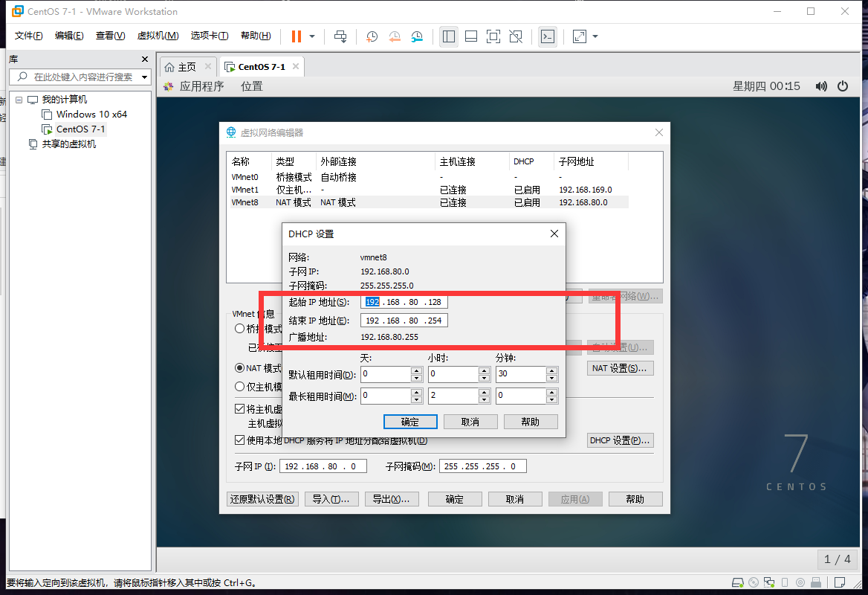Viewport: 868px width, 595px height.
Task: Click the CentOS volume speaker icon
Action: (x=821, y=86)
